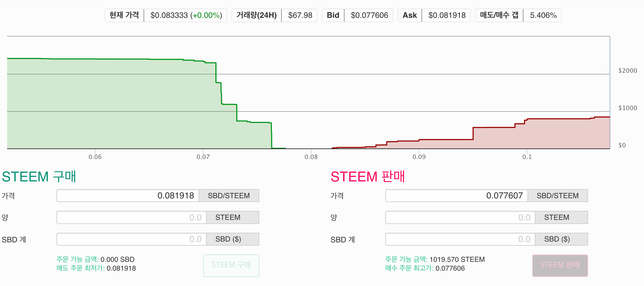Image resolution: width=644 pixels, height=286 pixels.
Task: Click lowest ask price 0.081918 link
Action: (x=121, y=268)
